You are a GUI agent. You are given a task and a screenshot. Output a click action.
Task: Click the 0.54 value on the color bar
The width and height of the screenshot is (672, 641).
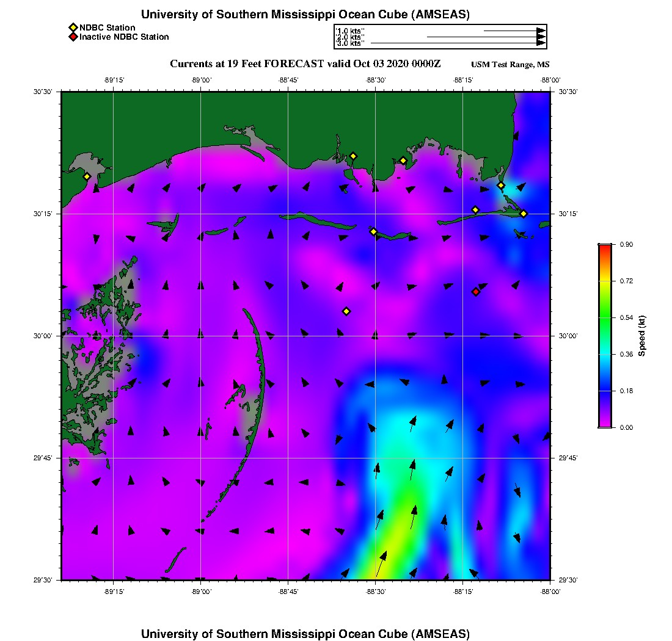626,317
